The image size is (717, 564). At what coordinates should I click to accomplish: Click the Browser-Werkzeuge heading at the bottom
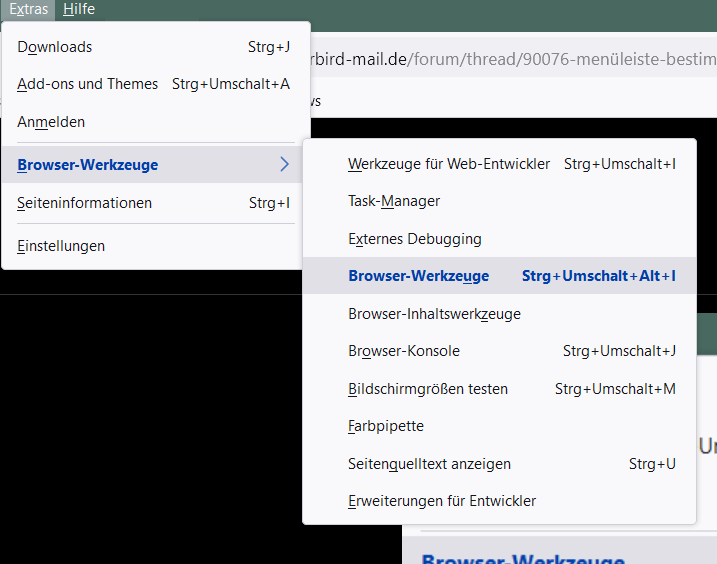tap(523, 557)
